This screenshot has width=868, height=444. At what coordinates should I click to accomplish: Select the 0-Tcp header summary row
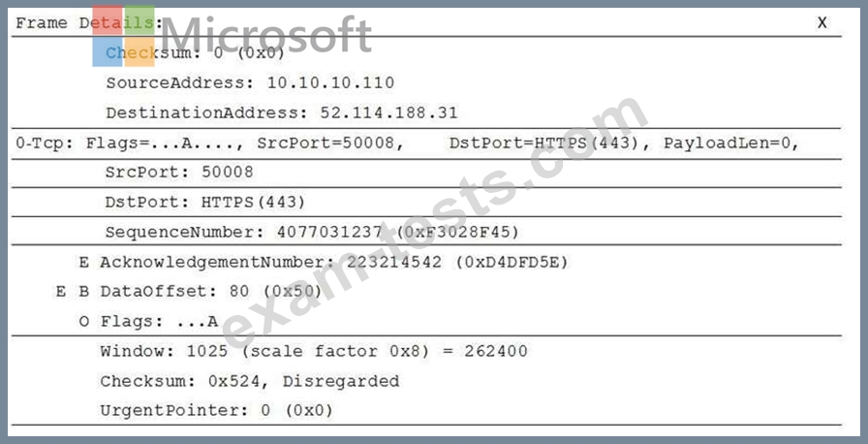[x=426, y=143]
